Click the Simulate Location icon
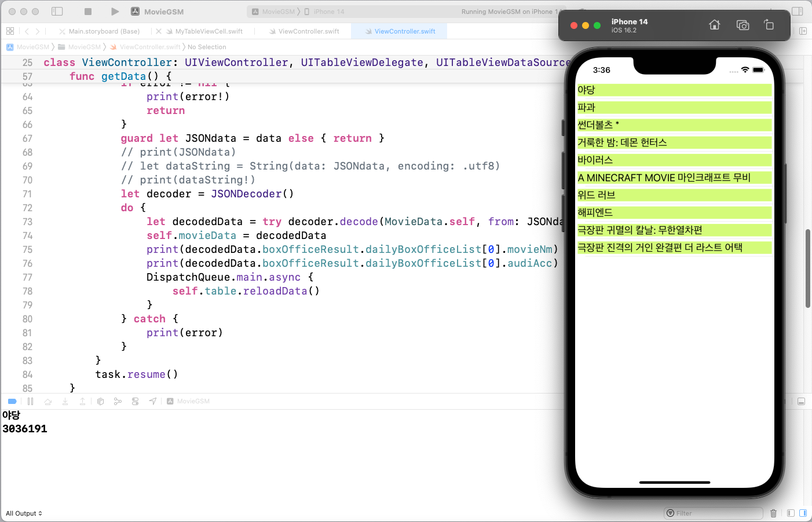Image resolution: width=812 pixels, height=522 pixels. coord(153,401)
